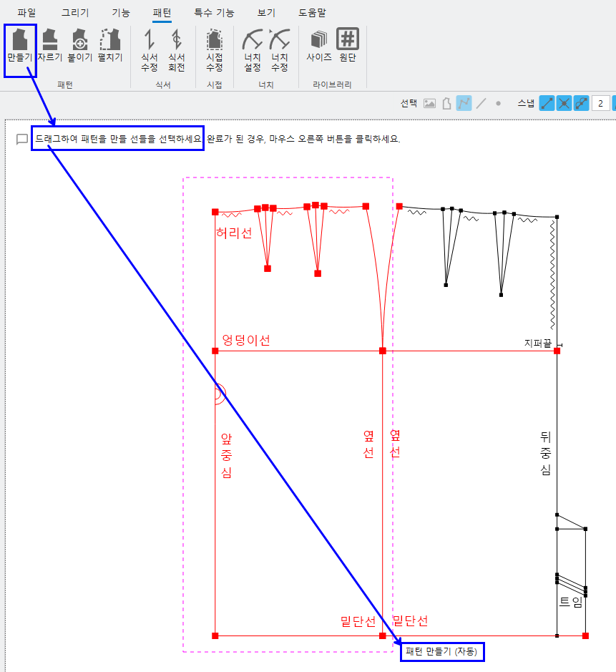Click the 선택 label in toolbar

tap(409, 103)
